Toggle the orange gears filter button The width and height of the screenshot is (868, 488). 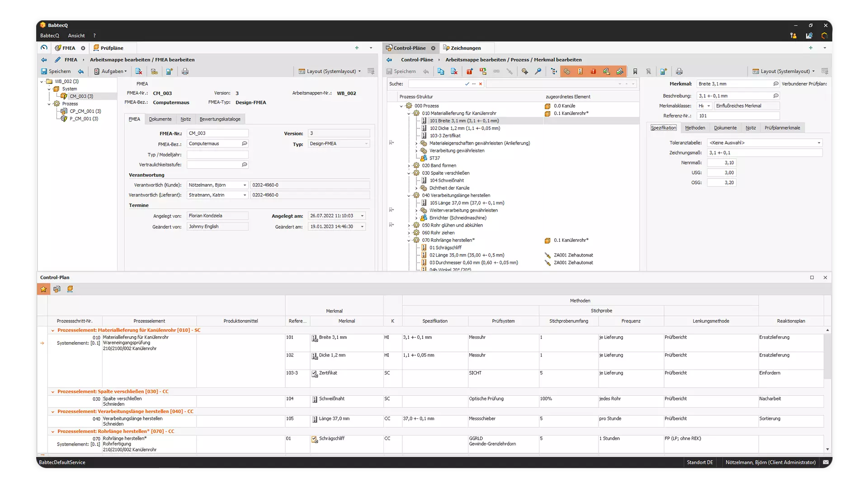[567, 71]
